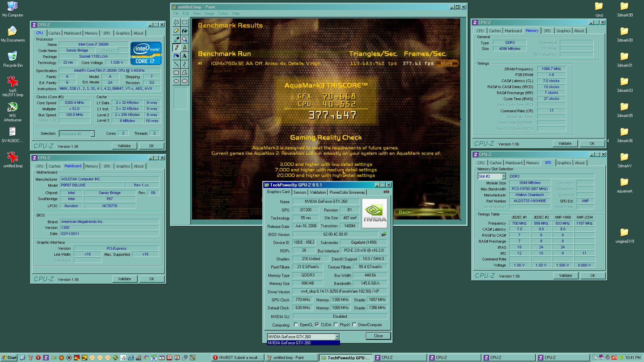Open the Processor #1 selection dropdown
The width and height of the screenshot is (644, 362).
tap(92, 134)
